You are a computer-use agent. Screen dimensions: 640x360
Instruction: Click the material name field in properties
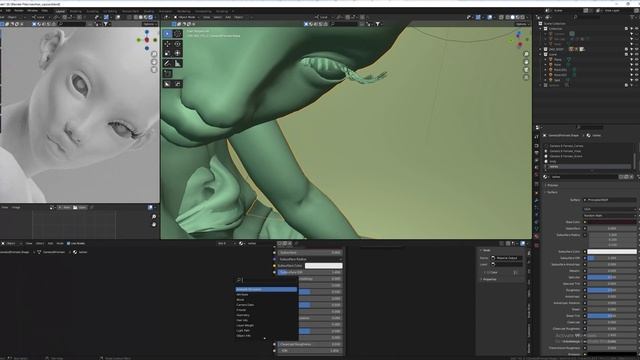tap(584, 177)
